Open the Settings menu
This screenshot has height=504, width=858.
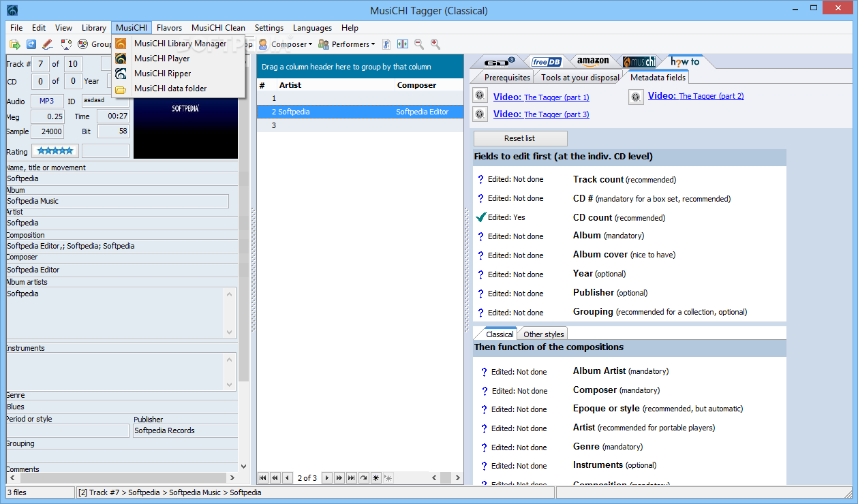point(269,28)
